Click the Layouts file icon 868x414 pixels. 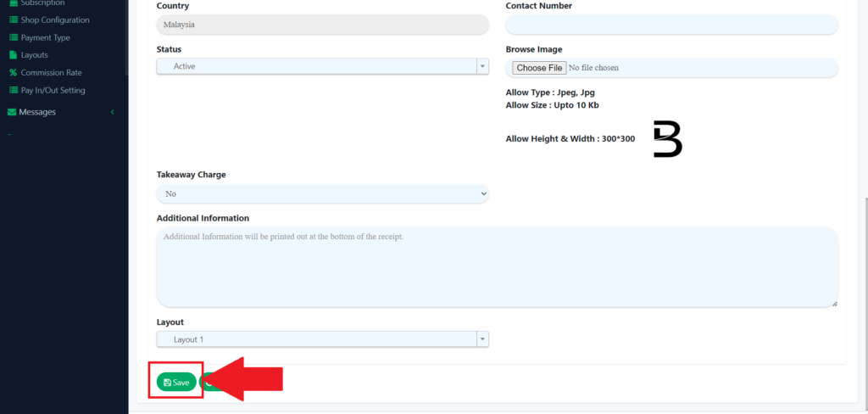[13, 55]
